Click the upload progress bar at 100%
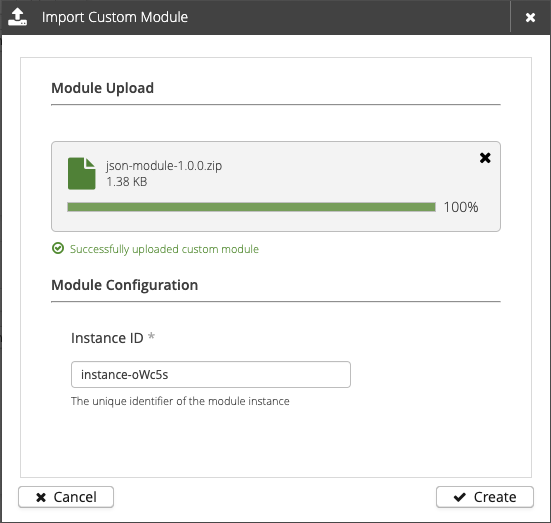551x523 pixels. tap(251, 207)
